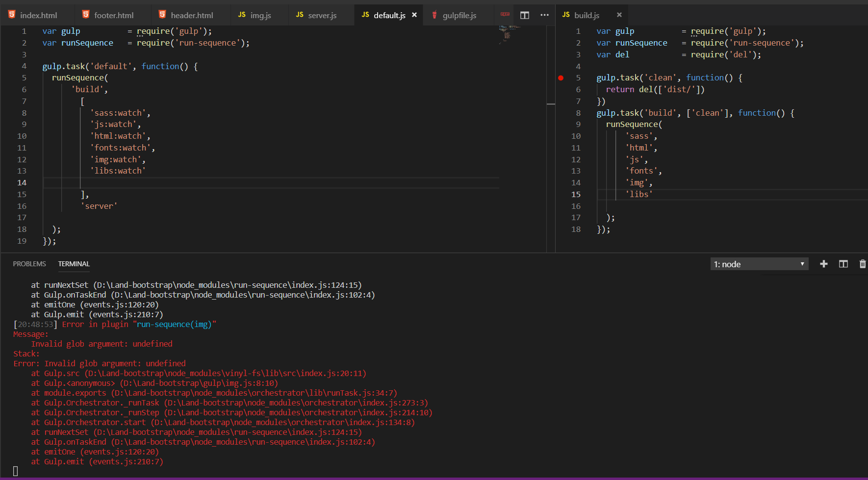Close the build.js tab

point(619,15)
